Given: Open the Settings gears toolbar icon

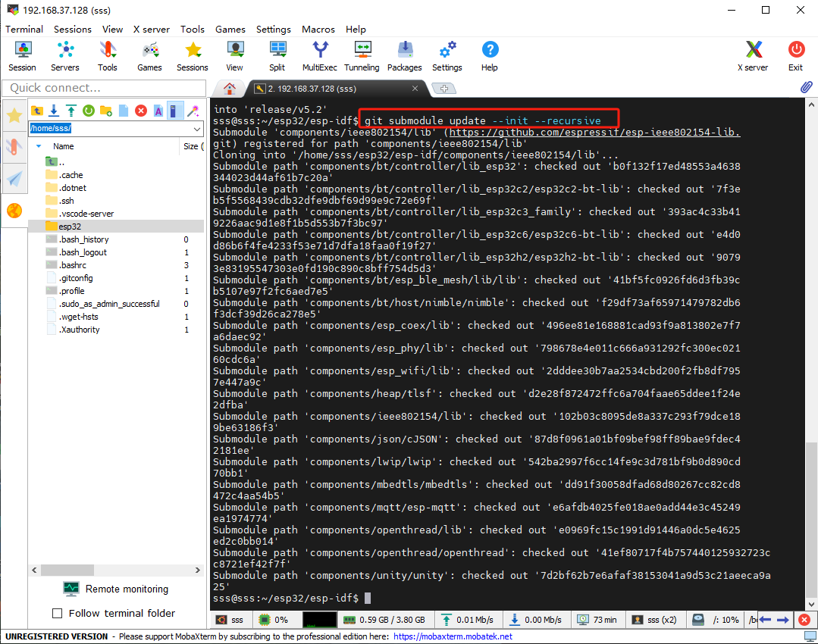Looking at the screenshot, I should click(x=447, y=56).
